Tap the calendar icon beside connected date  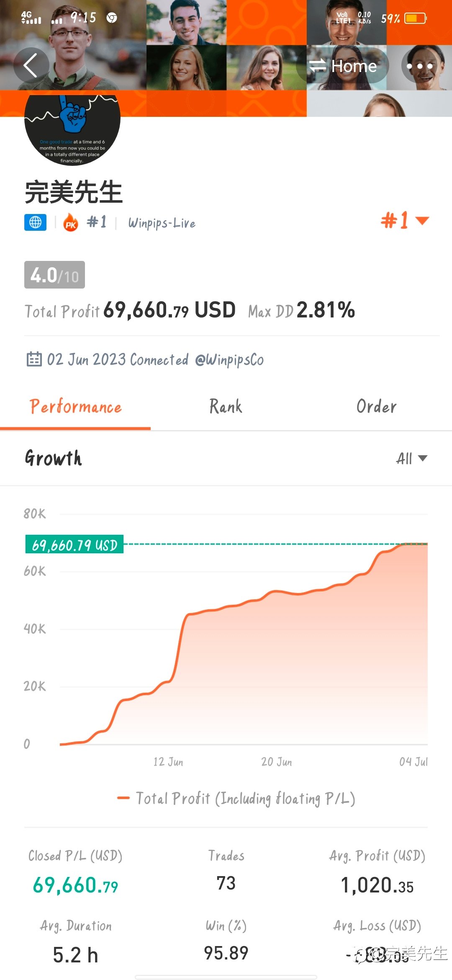pos(34,359)
